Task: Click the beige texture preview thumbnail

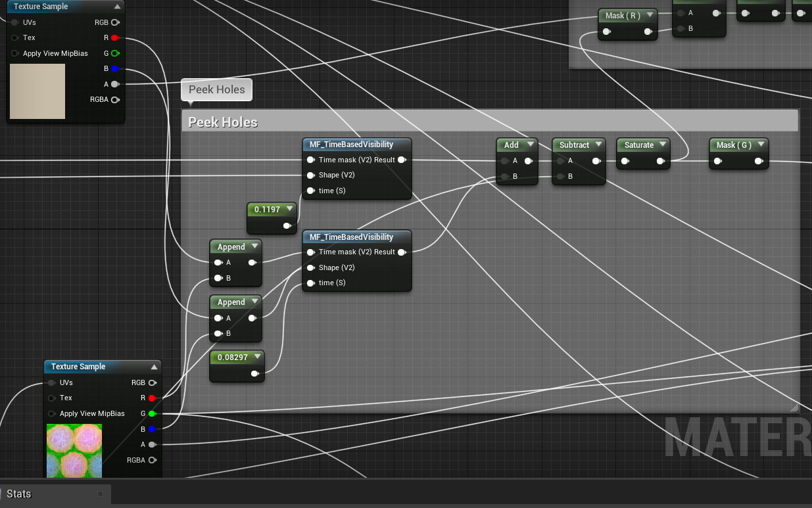Action: [37, 91]
